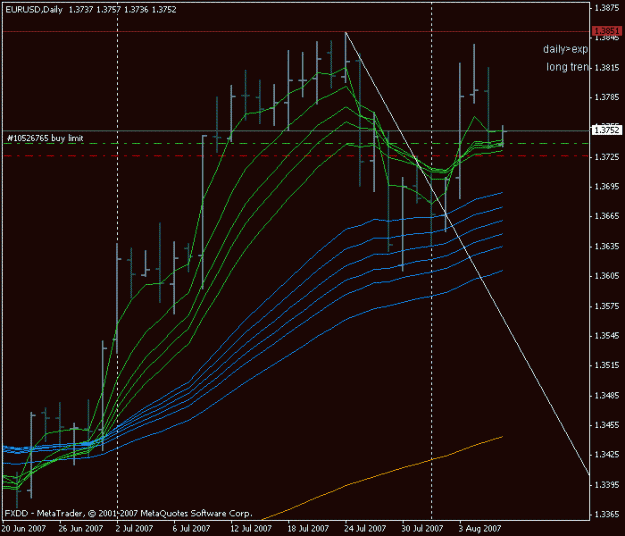
Task: Click the 1.3575 price axis value
Action: [607, 306]
